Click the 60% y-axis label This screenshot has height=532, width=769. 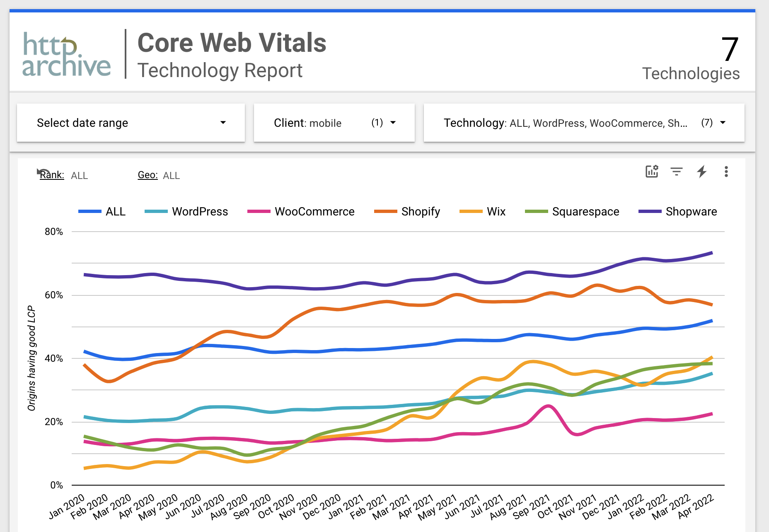54,295
